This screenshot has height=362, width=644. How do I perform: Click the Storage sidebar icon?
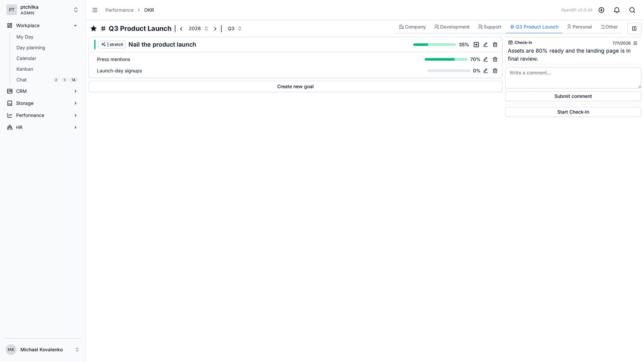pos(10,103)
